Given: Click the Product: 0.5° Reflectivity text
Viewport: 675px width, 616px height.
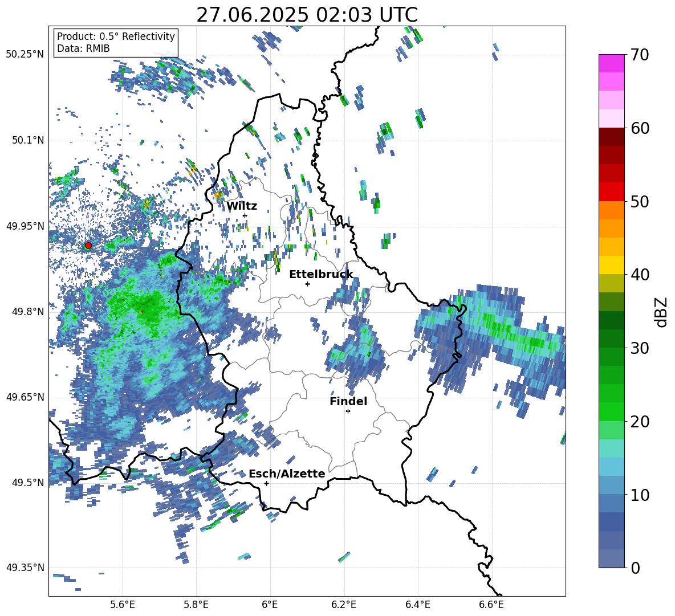Looking at the screenshot, I should tap(116, 36).
